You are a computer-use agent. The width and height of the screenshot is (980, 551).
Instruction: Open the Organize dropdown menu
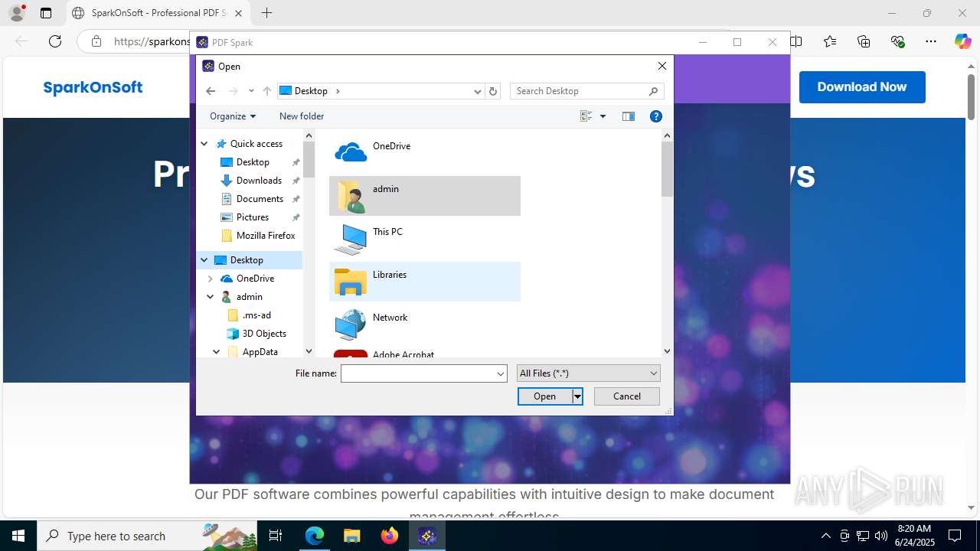pos(233,116)
